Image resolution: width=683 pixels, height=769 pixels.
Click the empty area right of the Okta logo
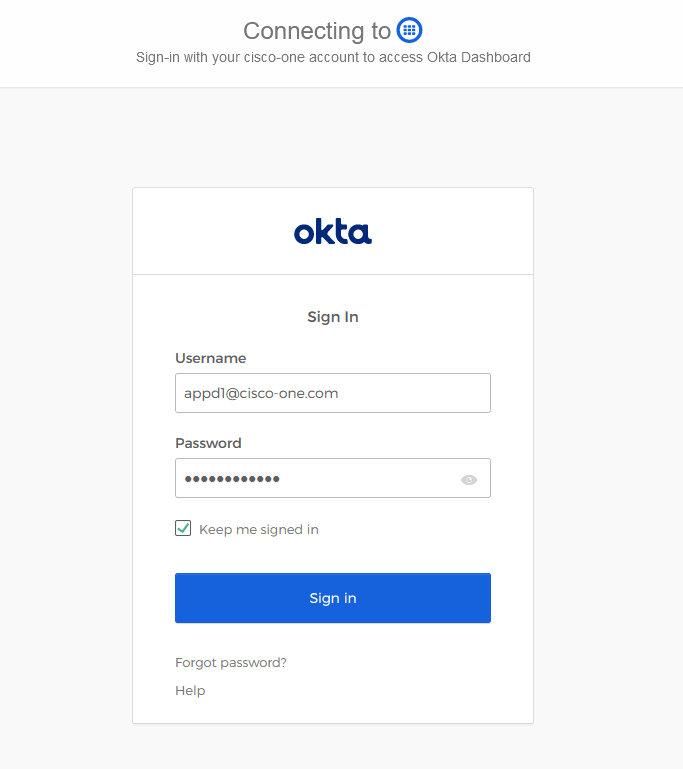[450, 232]
